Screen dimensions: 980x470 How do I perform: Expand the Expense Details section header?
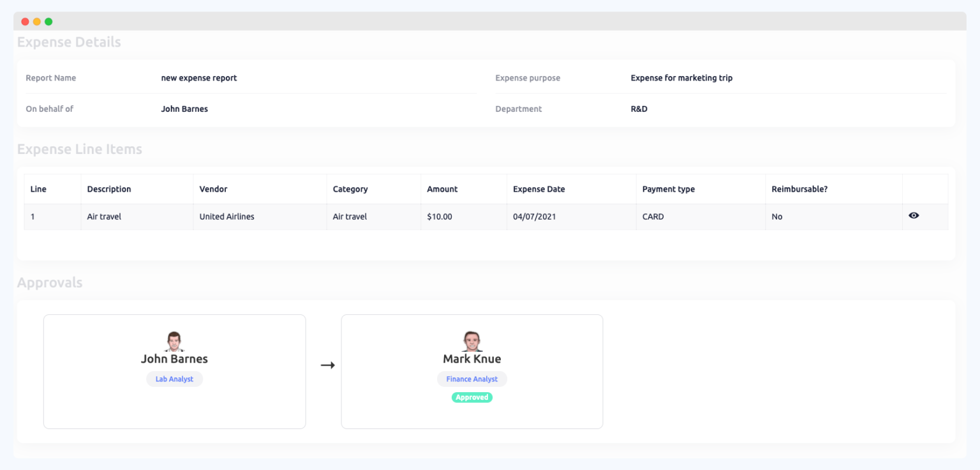pos(69,42)
